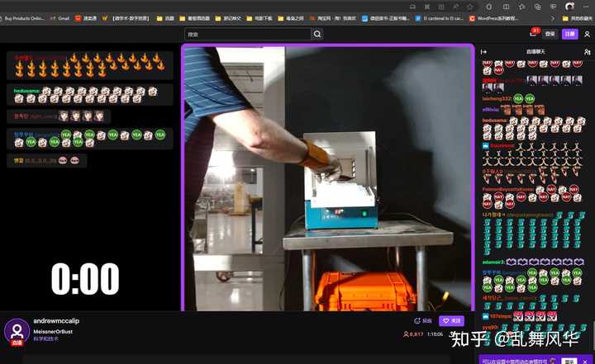
Task: Open the user account icon on Twitch header
Action: (587, 34)
